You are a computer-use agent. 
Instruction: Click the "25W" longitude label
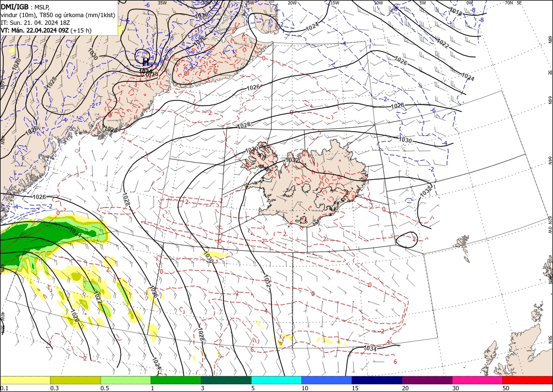[249, 3]
